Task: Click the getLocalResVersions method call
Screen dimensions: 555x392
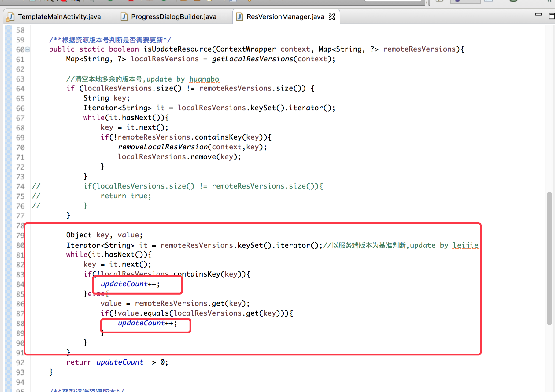Action: coord(252,59)
